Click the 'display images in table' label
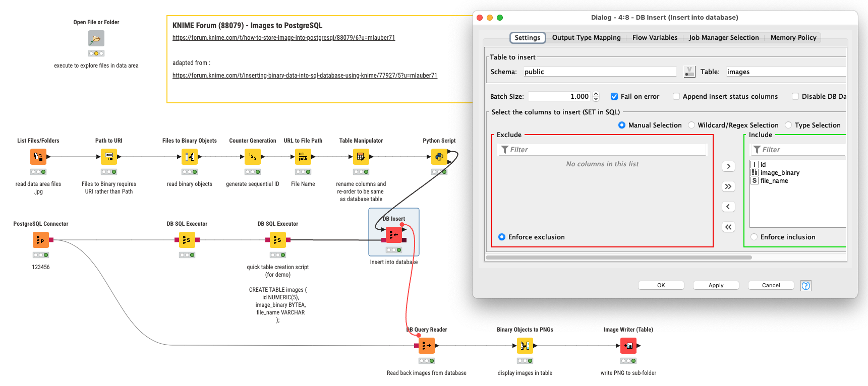The width and height of the screenshot is (868, 386). [525, 373]
